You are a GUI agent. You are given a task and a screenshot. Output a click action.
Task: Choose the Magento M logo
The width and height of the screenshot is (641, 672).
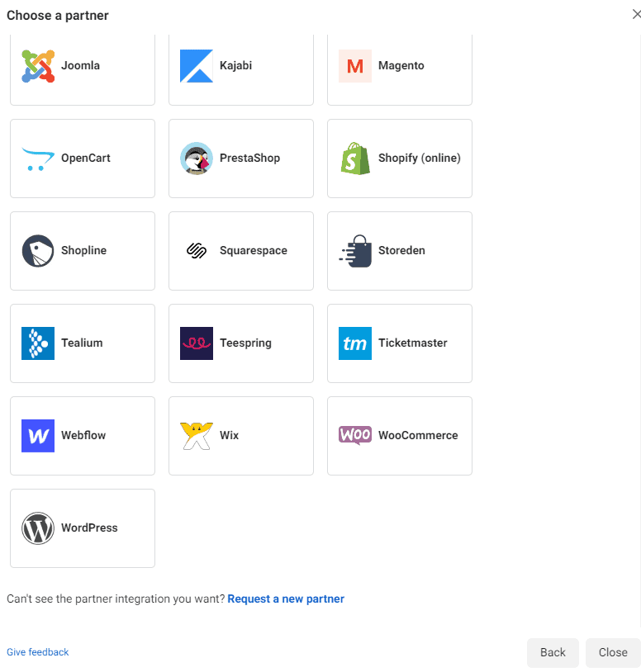pos(355,66)
